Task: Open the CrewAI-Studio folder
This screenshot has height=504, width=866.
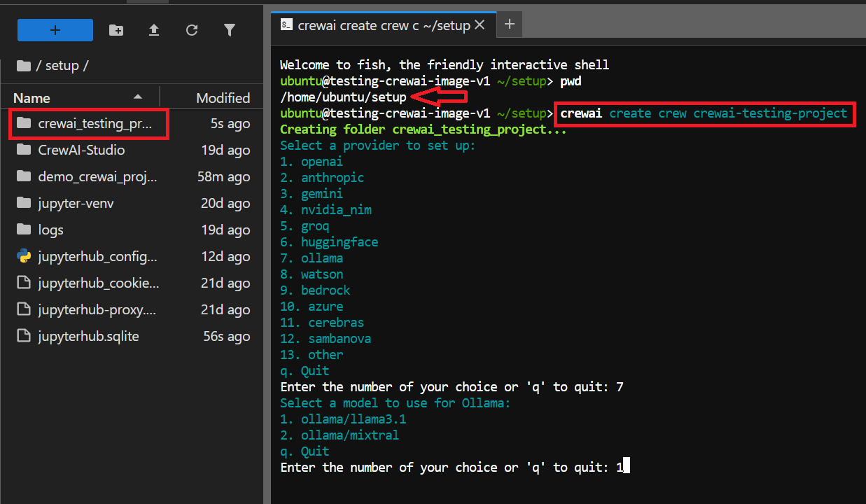Action: coord(132,150)
